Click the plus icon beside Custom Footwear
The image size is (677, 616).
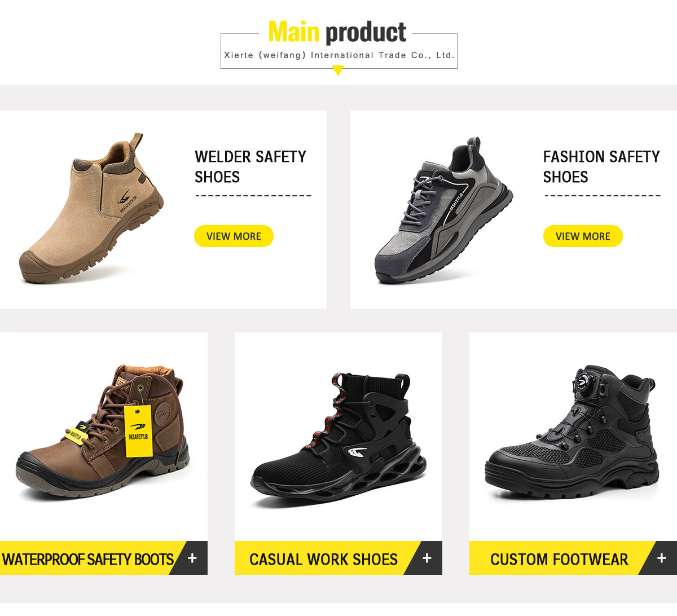[662, 558]
